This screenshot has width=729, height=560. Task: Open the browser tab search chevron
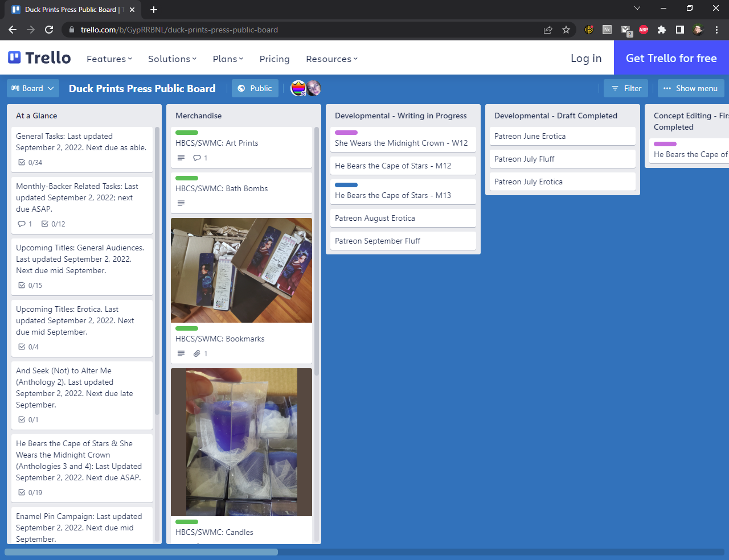tap(637, 9)
